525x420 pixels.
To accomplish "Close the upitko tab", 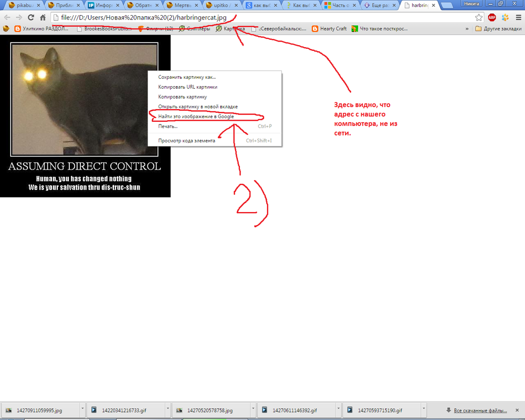I will (236, 5).
